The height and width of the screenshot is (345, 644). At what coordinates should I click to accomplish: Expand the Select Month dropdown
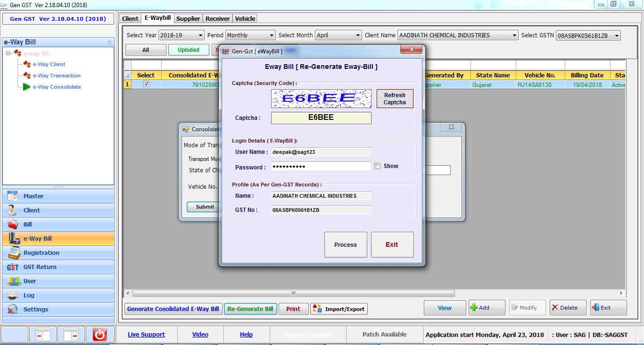point(358,35)
